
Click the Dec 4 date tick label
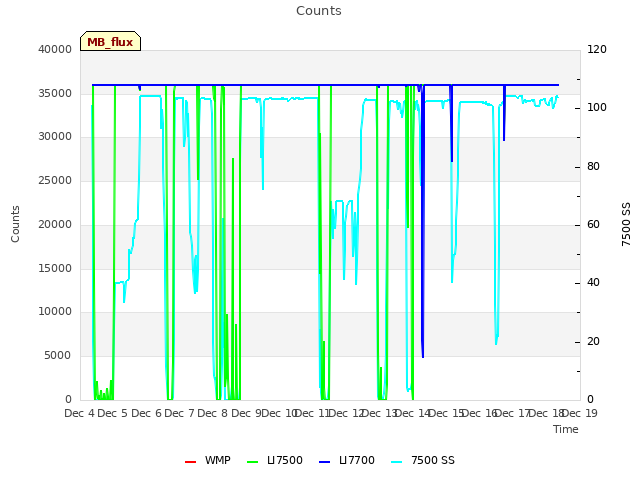(x=80, y=413)
